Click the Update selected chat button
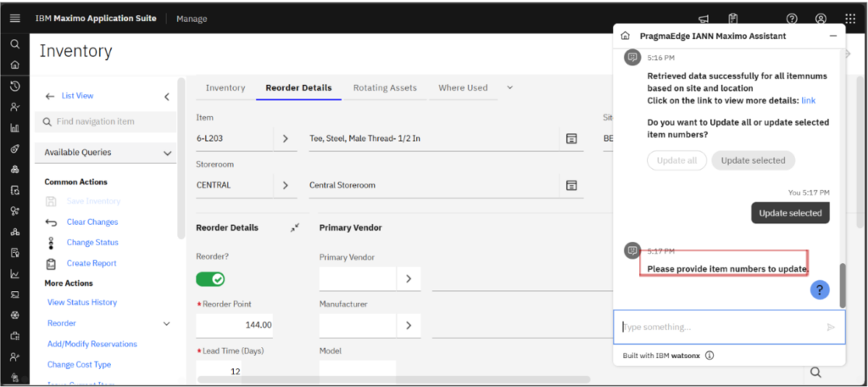868x387 pixels. pos(753,160)
